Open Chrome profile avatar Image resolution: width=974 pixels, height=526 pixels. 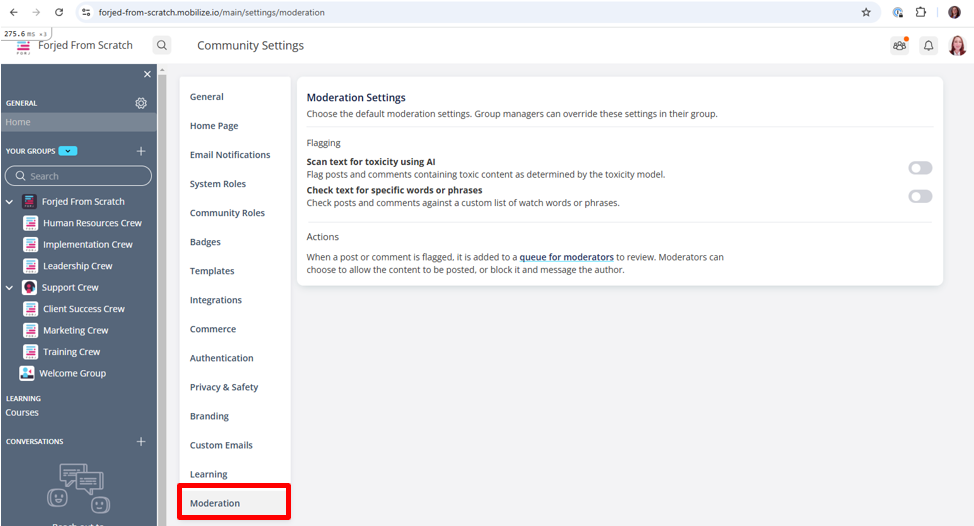click(x=954, y=12)
